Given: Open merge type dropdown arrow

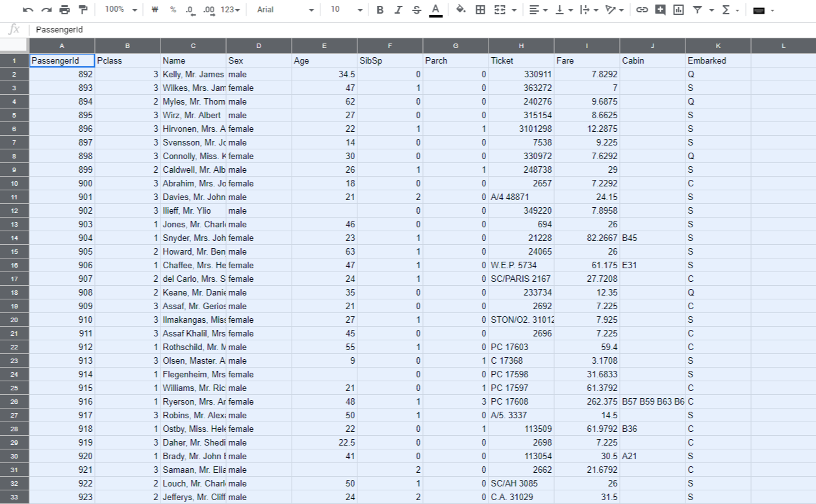Looking at the screenshot, I should pyautogui.click(x=515, y=10).
